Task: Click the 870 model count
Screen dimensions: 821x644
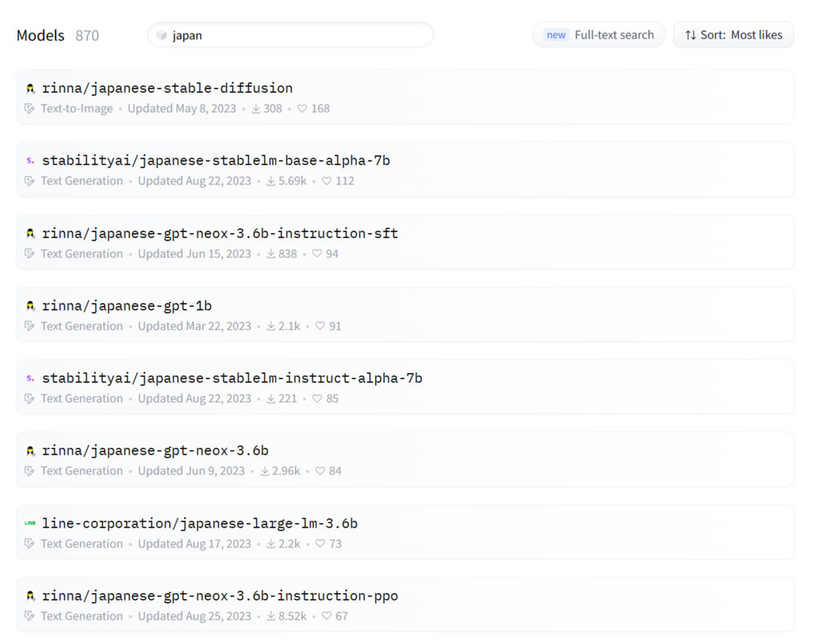Action: 87,35
